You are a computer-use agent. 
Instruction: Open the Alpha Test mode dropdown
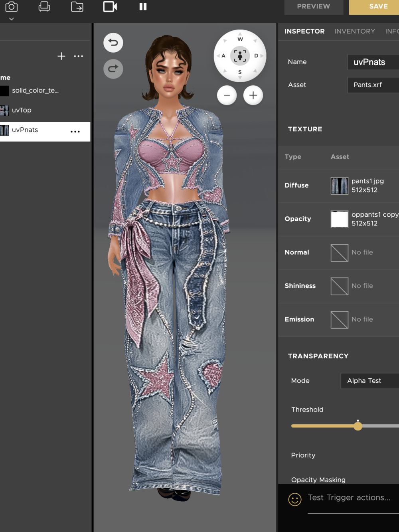(x=370, y=381)
